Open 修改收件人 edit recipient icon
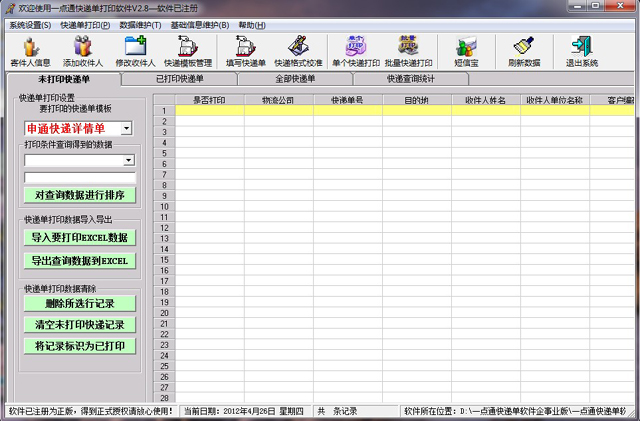The height and width of the screenshot is (421, 640). tap(136, 52)
